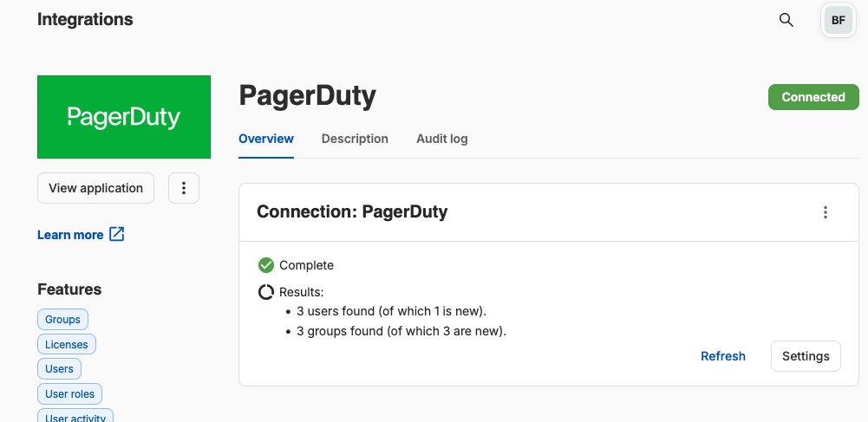
Task: Open the BF user avatar menu
Action: (x=839, y=20)
